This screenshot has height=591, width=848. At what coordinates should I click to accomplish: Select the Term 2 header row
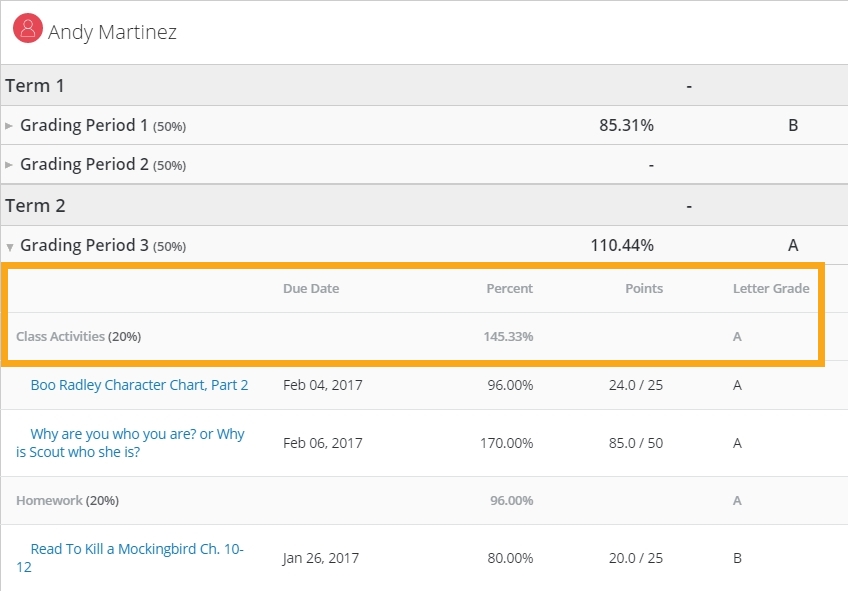click(35, 206)
